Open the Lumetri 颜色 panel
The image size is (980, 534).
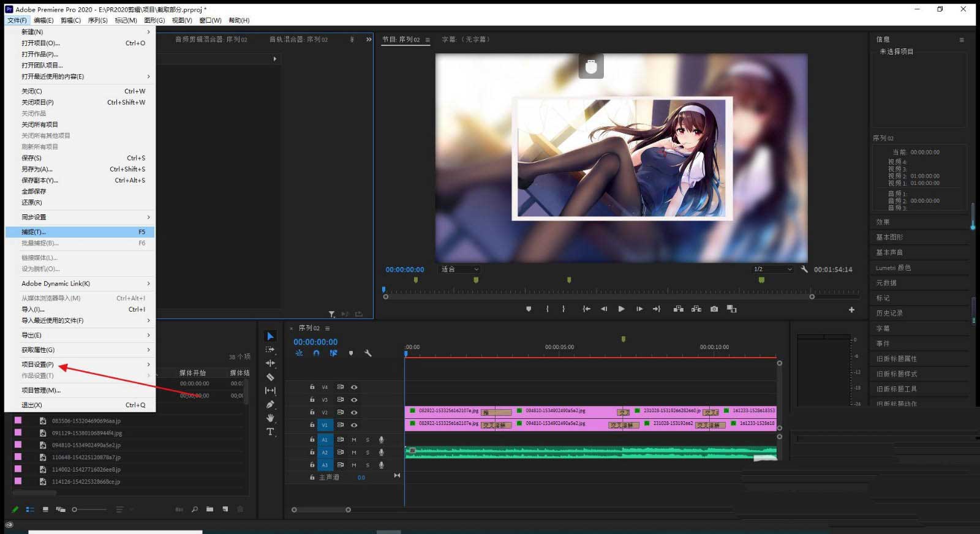(893, 268)
